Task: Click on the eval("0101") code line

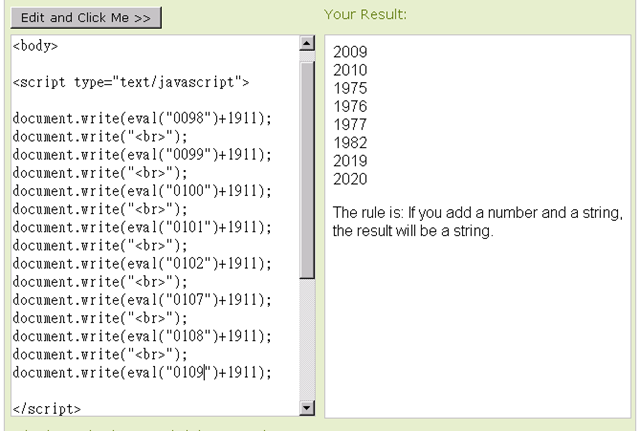Action: tap(142, 228)
